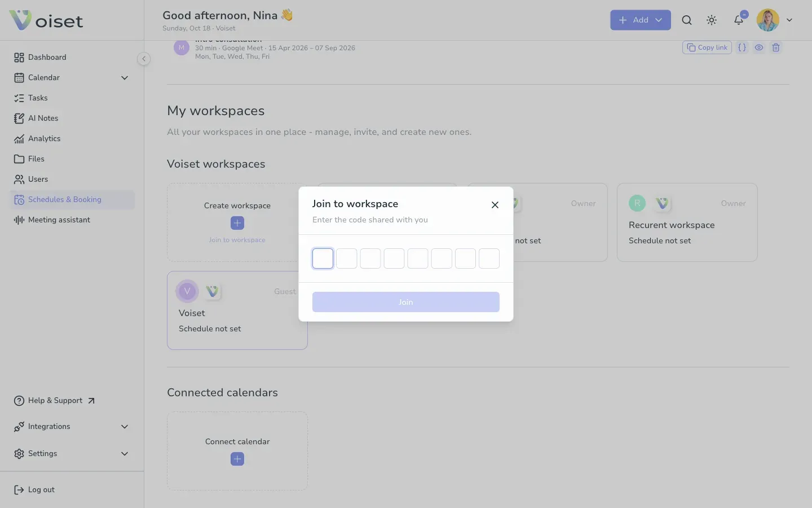Click the first code digit box
This screenshot has height=508, width=812.
coord(323,259)
